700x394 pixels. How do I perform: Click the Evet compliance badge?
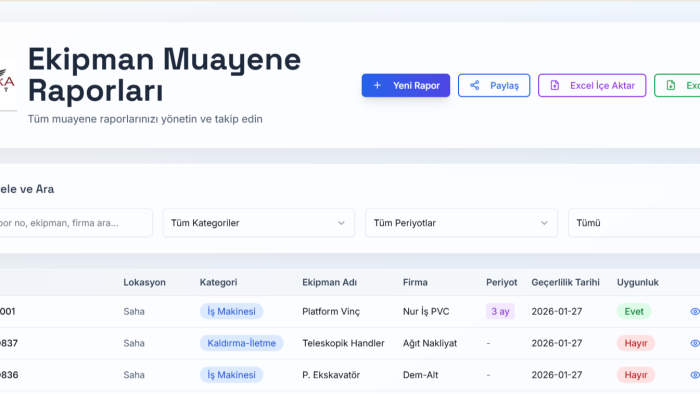[x=634, y=311]
